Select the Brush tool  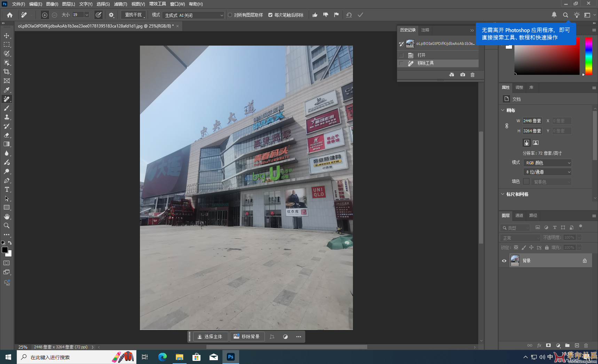(x=7, y=108)
